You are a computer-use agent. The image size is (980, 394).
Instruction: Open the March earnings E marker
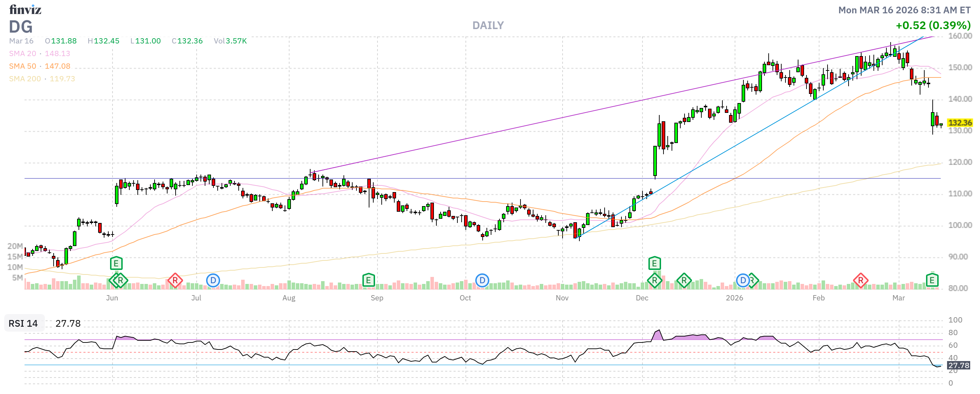coord(932,281)
